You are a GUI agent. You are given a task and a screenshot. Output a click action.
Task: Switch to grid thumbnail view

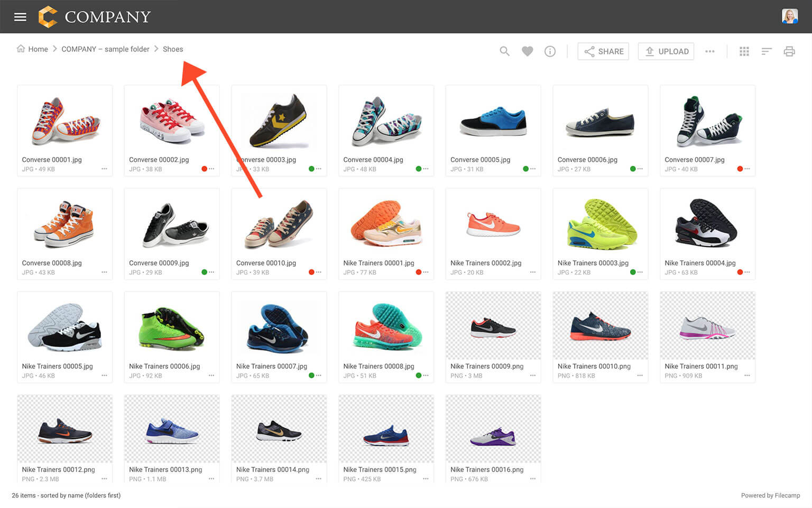744,51
